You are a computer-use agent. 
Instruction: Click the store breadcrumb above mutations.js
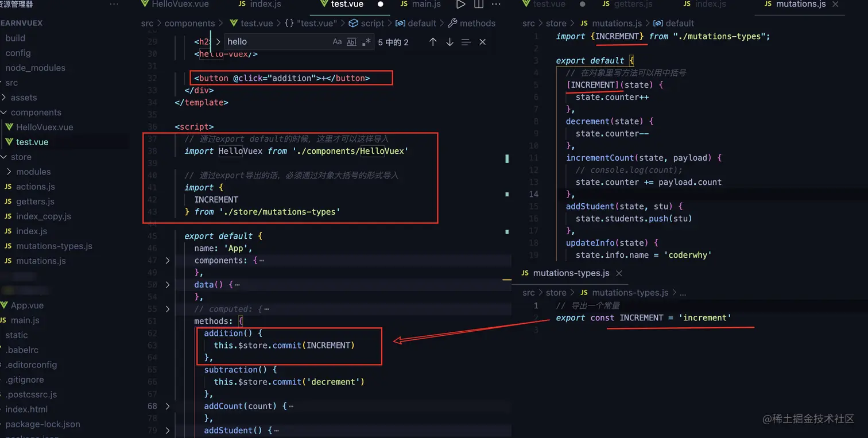[556, 24]
